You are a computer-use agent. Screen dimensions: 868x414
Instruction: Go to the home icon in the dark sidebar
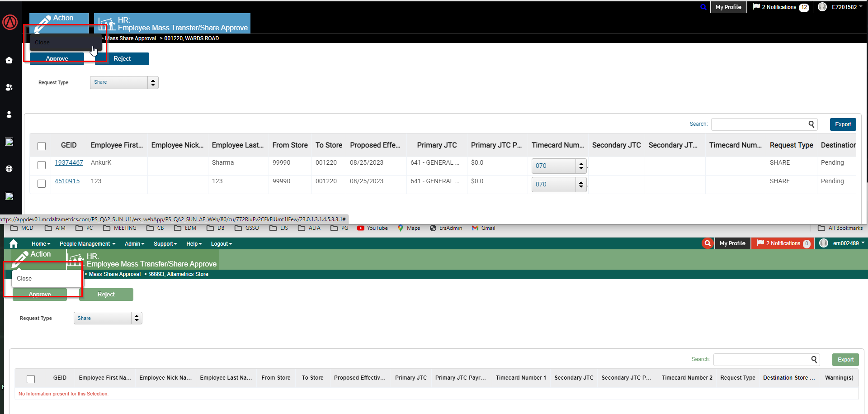click(9, 60)
